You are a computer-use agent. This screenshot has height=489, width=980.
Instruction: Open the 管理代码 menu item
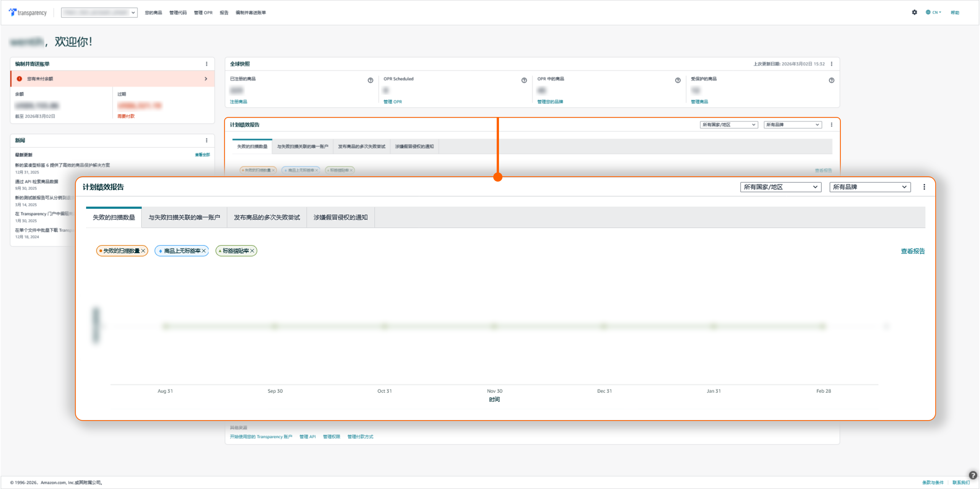pyautogui.click(x=178, y=13)
